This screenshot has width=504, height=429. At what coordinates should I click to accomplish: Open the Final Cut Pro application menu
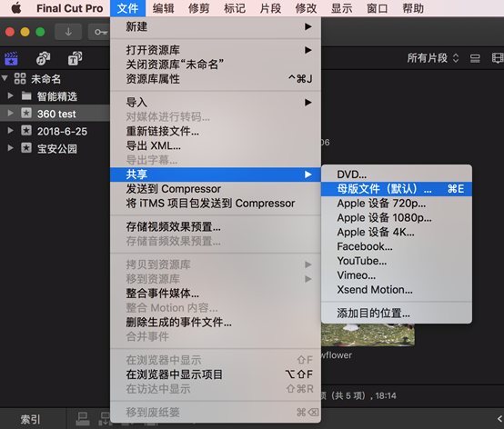(x=70, y=8)
